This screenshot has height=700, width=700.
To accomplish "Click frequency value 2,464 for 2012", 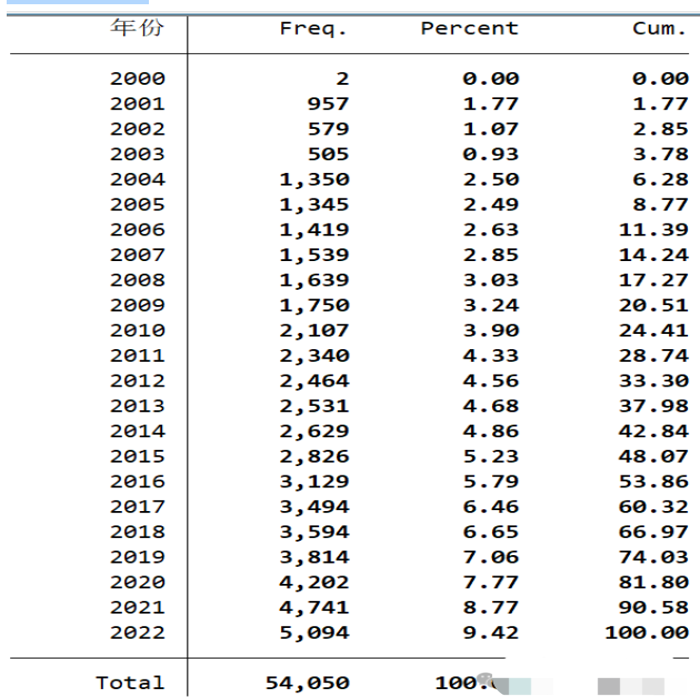I will [314, 382].
